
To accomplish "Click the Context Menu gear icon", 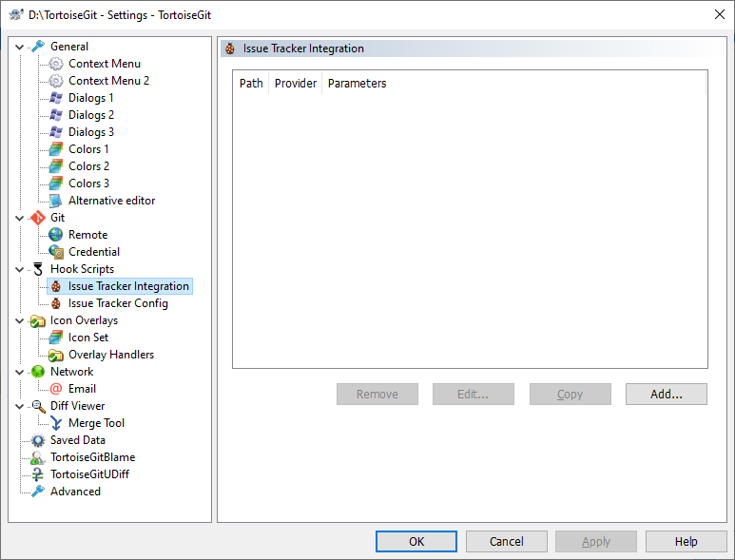I will (56, 64).
